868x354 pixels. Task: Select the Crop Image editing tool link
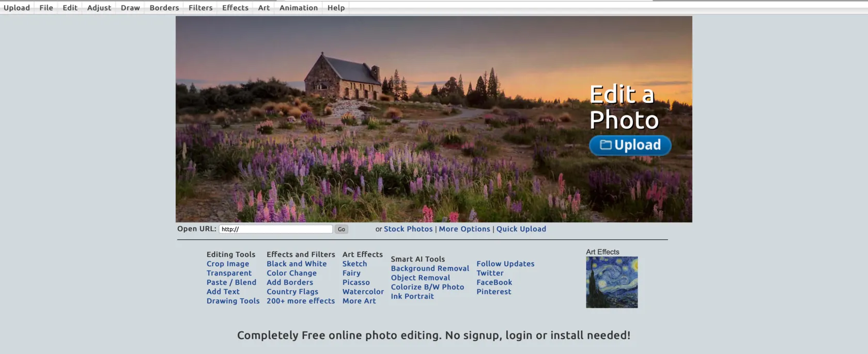point(227,264)
